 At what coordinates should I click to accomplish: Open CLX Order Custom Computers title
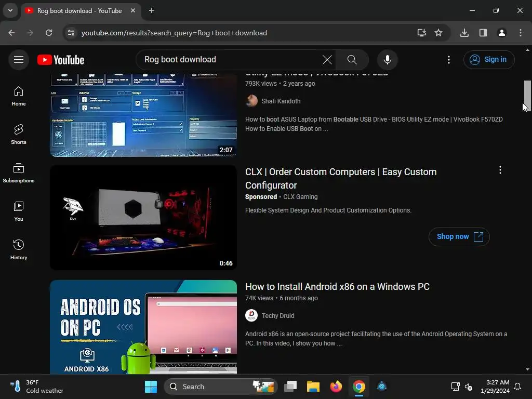(x=341, y=179)
